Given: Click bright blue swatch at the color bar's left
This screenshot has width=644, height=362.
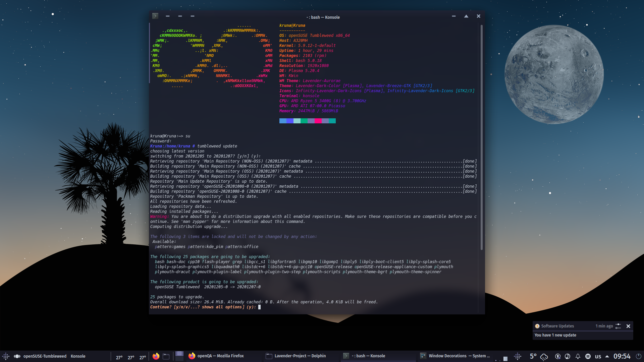Looking at the screenshot, I should [283, 121].
